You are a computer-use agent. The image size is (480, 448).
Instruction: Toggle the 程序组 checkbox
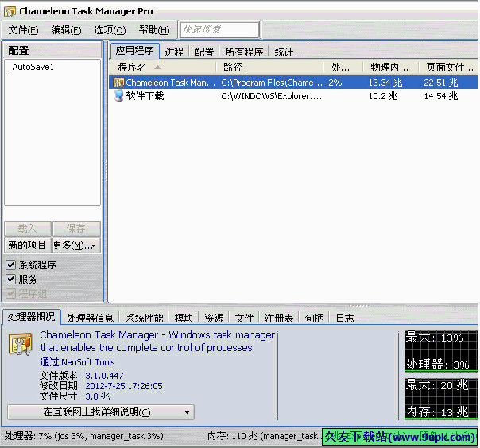pos(10,293)
